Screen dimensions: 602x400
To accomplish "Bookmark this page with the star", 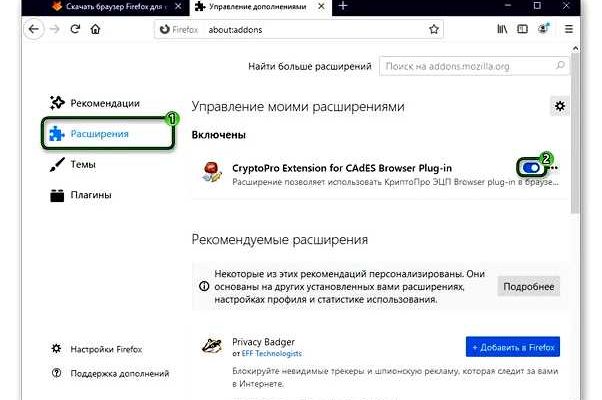I will click(x=434, y=29).
